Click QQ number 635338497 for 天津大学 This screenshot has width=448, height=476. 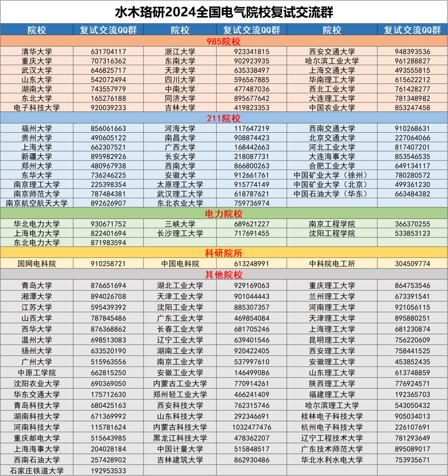tap(252, 70)
